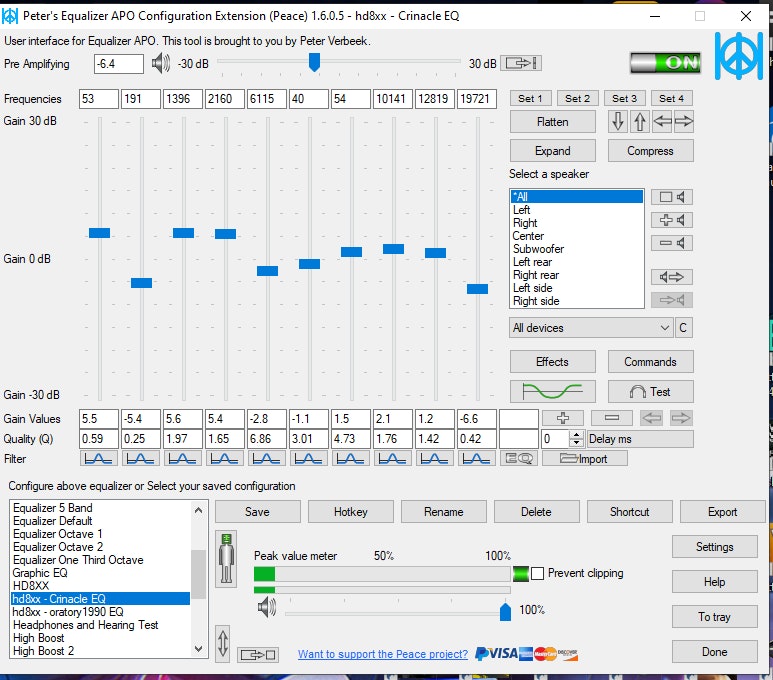This screenshot has width=773, height=680.
Task: Select the Set 1 preset tab
Action: tap(530, 98)
